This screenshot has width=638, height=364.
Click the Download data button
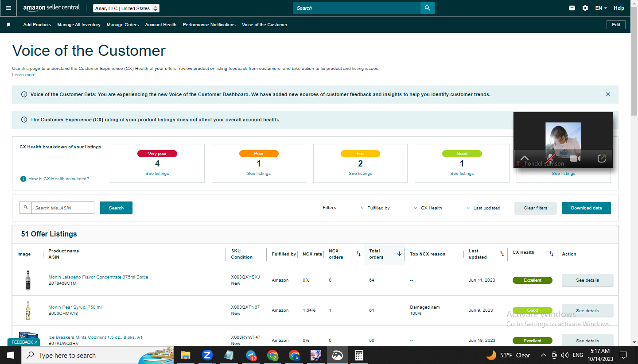coord(587,208)
